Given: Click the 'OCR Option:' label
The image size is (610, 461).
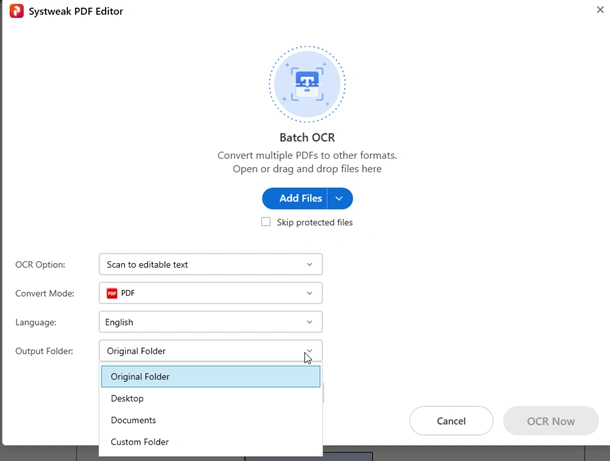Looking at the screenshot, I should coord(40,265).
